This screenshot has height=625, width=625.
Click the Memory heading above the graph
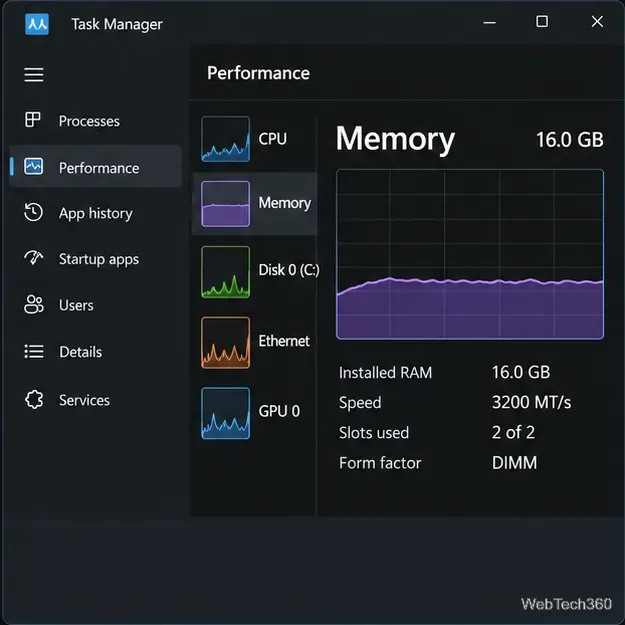pyautogui.click(x=395, y=139)
